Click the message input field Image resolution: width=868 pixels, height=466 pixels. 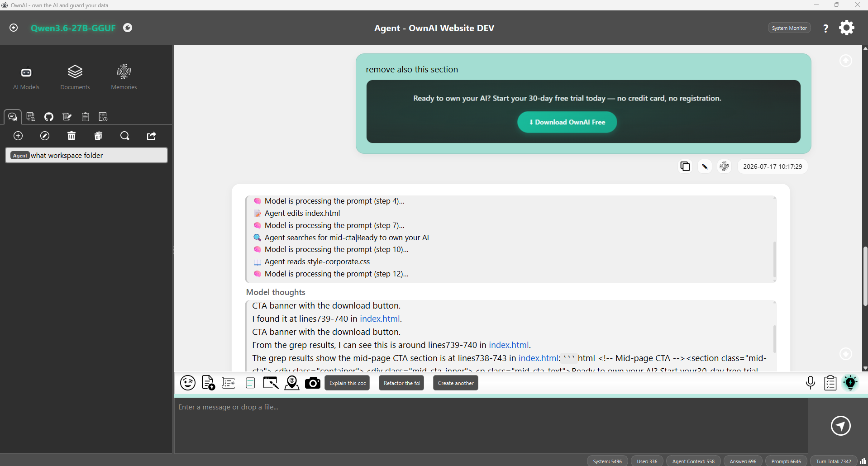[x=491, y=425]
